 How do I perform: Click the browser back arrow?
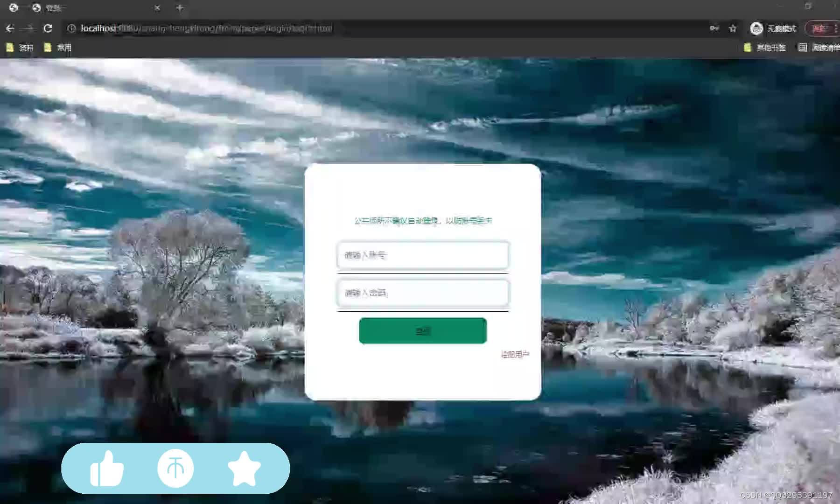10,28
